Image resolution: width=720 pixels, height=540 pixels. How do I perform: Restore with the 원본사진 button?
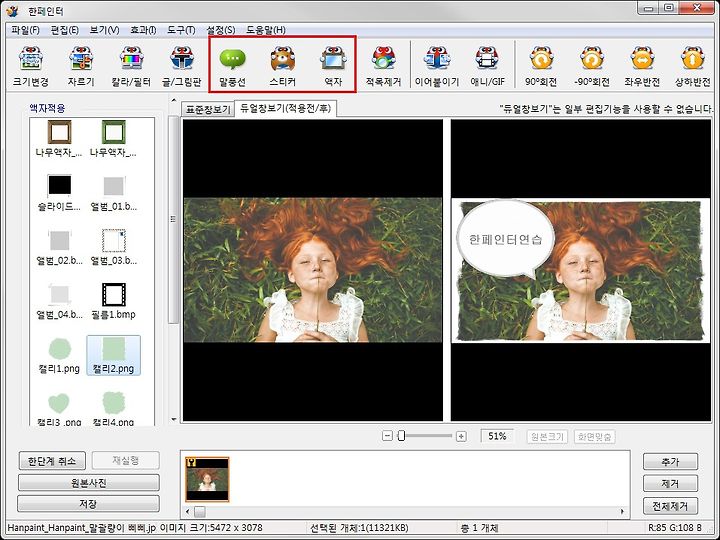coord(89,483)
